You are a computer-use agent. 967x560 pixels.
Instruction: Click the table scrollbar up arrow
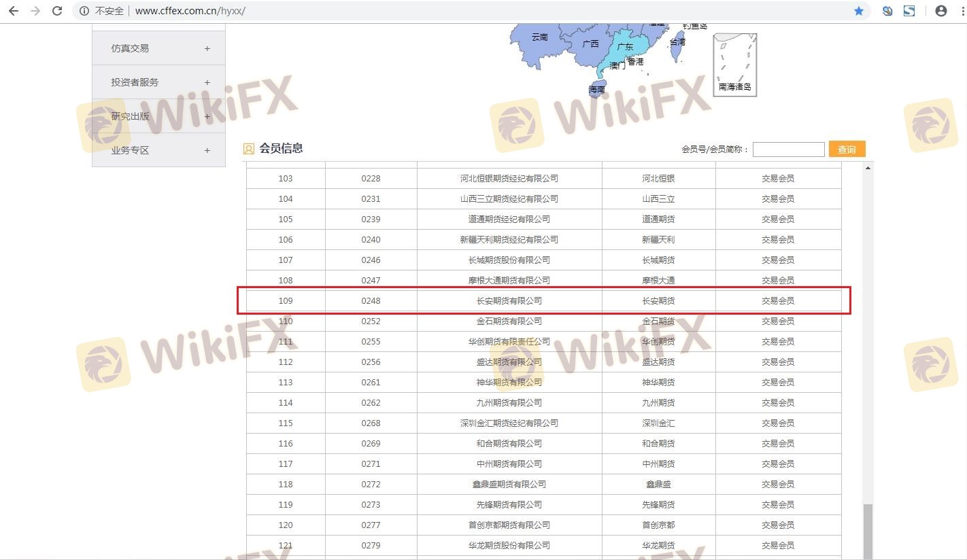click(868, 168)
